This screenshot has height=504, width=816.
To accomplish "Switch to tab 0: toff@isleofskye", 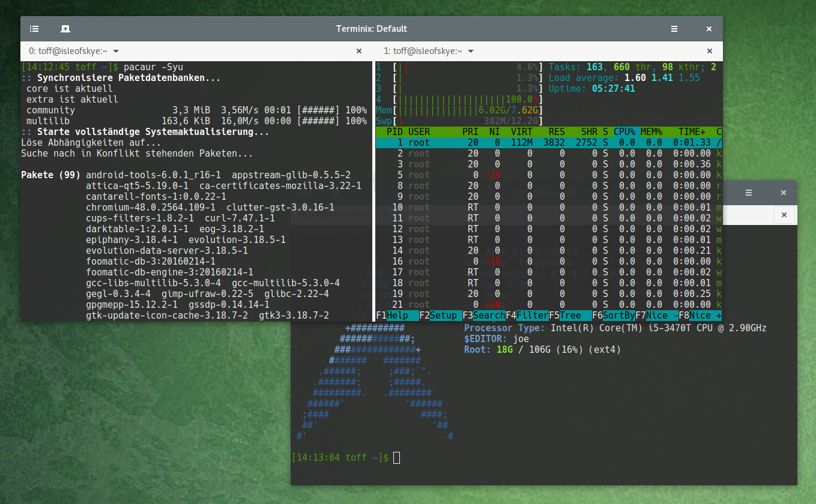I will (66, 51).
